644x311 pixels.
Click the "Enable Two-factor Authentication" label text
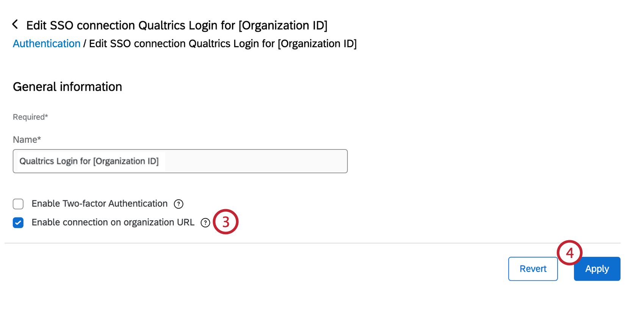100,204
